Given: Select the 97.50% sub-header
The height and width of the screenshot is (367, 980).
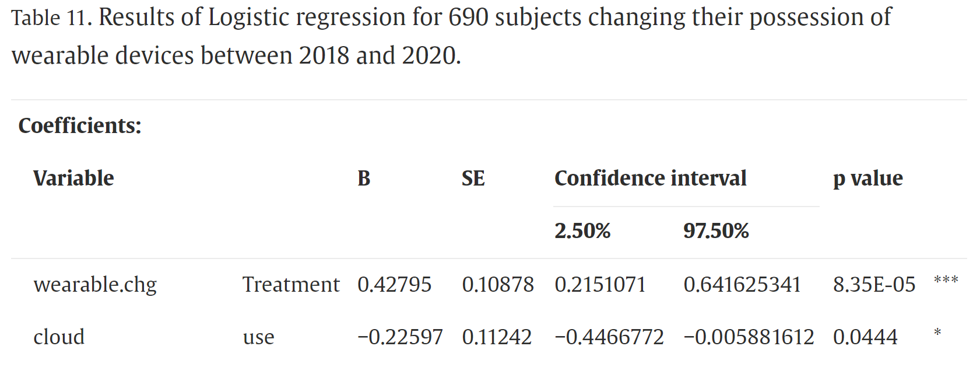Looking at the screenshot, I should pyautogui.click(x=716, y=230).
